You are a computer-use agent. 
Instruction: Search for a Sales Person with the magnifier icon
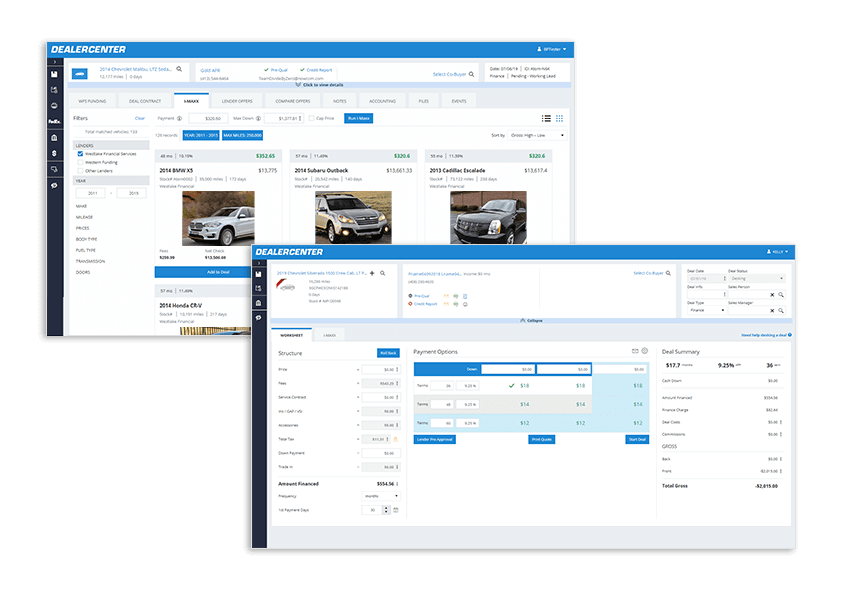tap(781, 295)
